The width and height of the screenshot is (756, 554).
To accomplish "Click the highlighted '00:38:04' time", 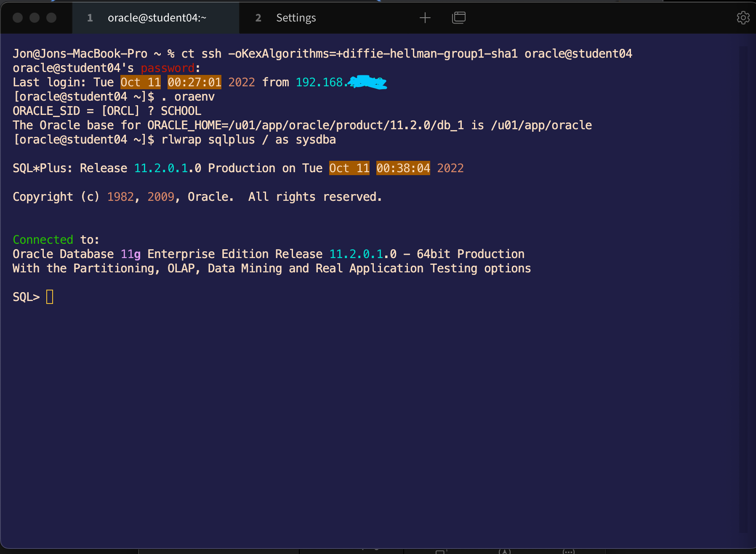I will (x=403, y=168).
